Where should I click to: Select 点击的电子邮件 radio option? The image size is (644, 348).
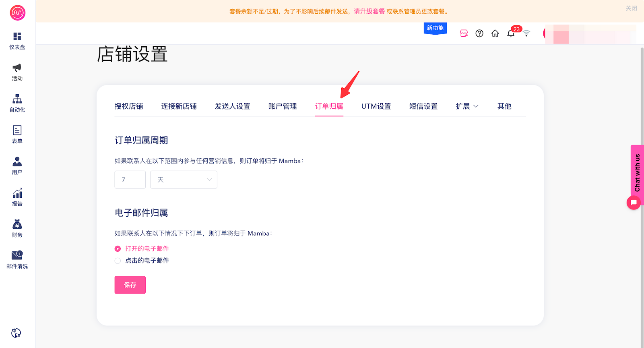click(x=118, y=261)
